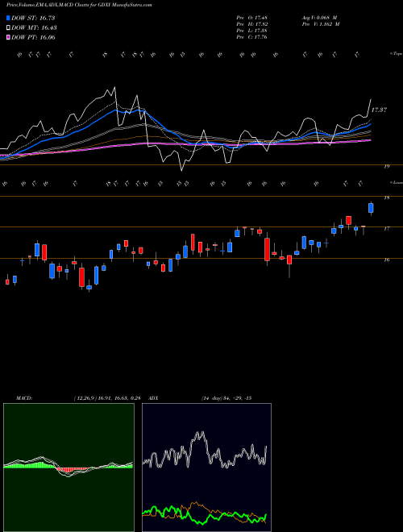
Task: Click the white DOW MT legend square
Action: pos(9,28)
